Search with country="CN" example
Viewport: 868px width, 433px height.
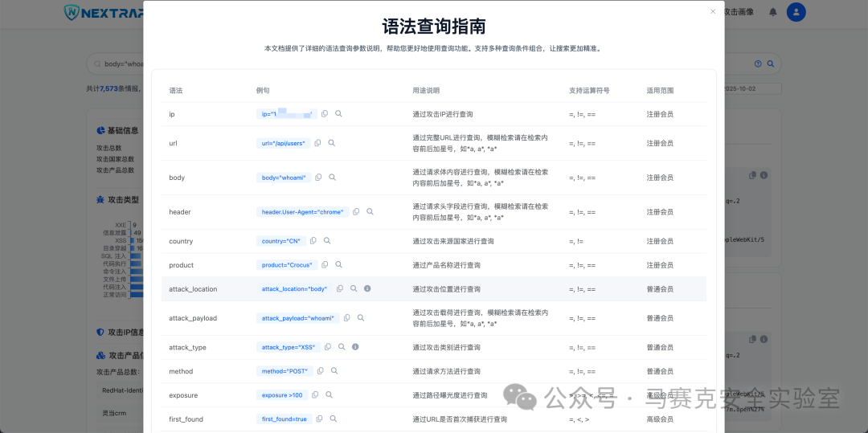(x=327, y=241)
